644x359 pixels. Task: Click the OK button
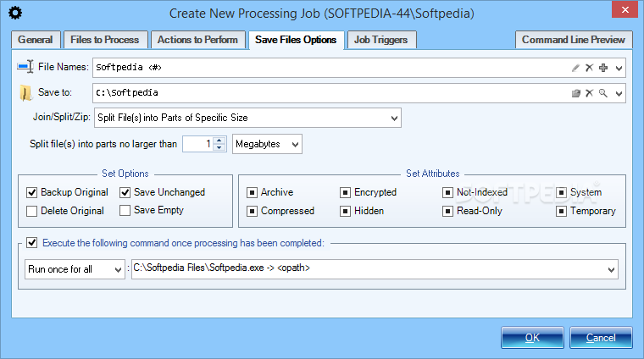(x=532, y=338)
